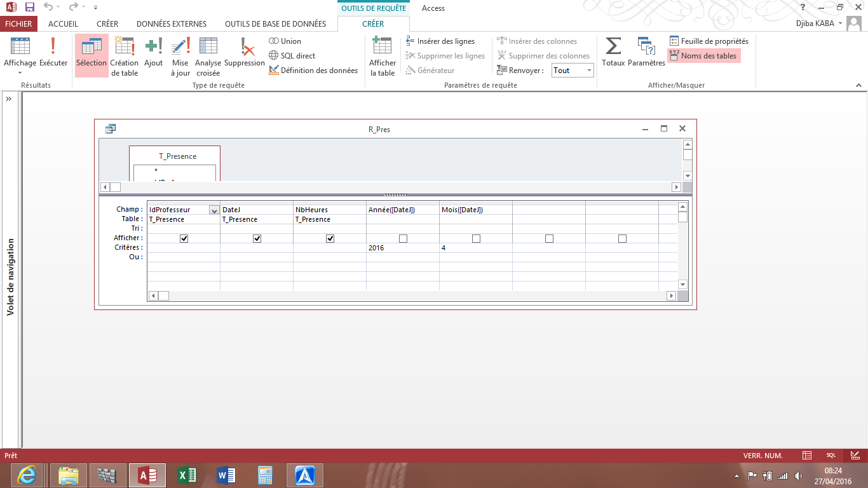Click the Année([DateJ]) field cell
The height and width of the screenshot is (488, 868).
403,210
